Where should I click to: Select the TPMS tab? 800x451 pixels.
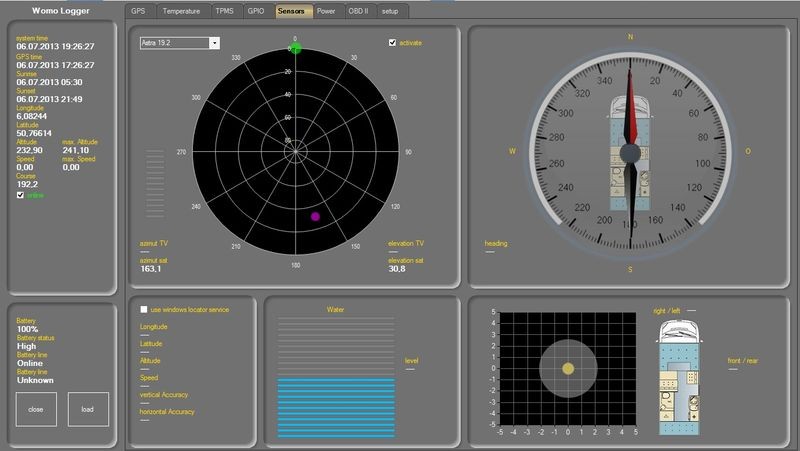pos(223,11)
